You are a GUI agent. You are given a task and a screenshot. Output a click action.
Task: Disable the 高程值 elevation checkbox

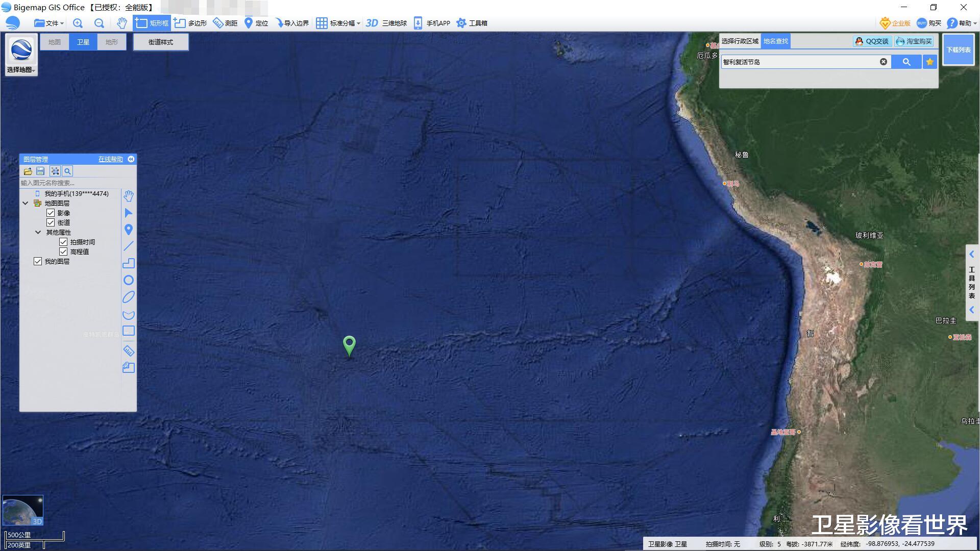(x=63, y=252)
